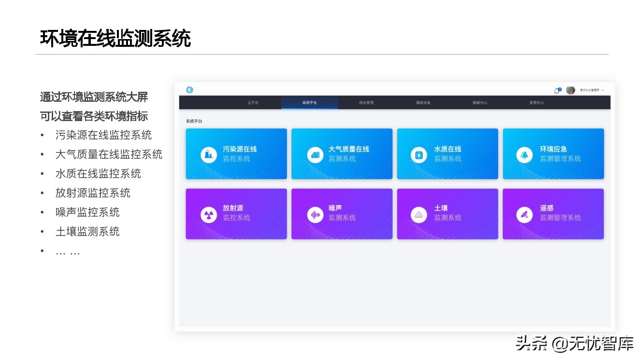Go to the 通知消息 tab
Screen dimensions: 644x362
click(x=423, y=103)
